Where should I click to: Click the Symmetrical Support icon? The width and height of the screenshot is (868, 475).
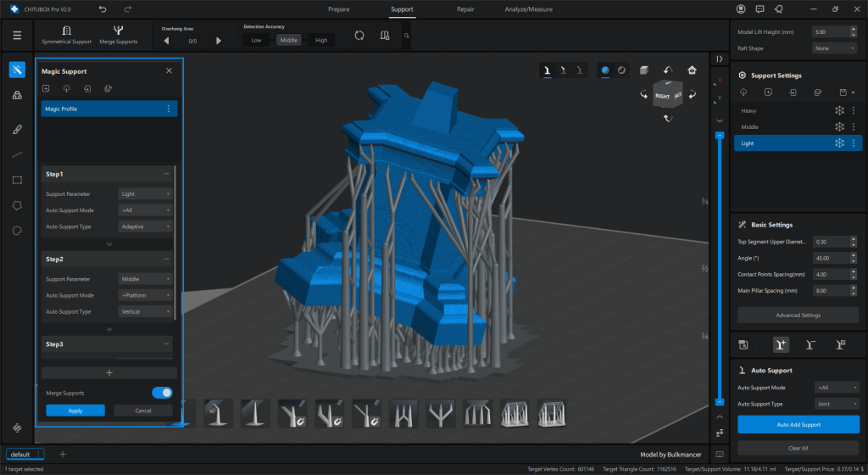tap(66, 35)
